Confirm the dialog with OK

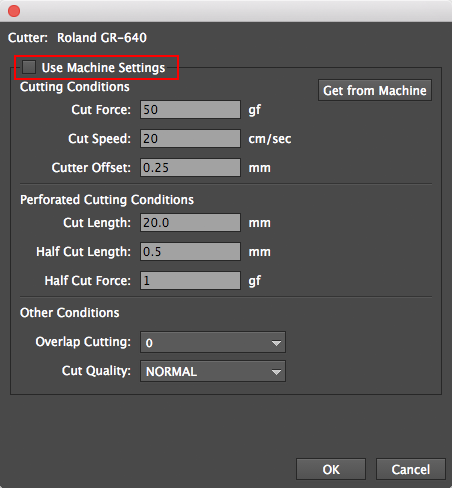click(x=331, y=469)
